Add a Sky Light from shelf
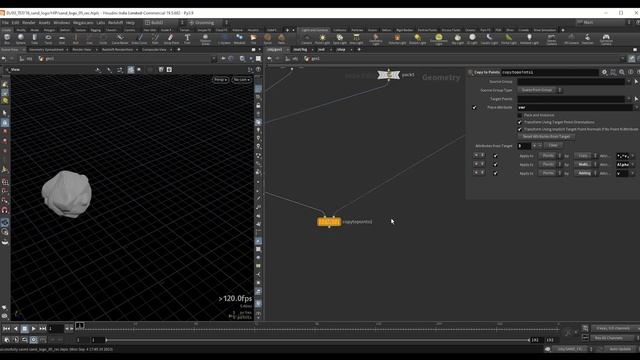Image resolution: width=640 pixels, height=360 pixels. point(458,39)
